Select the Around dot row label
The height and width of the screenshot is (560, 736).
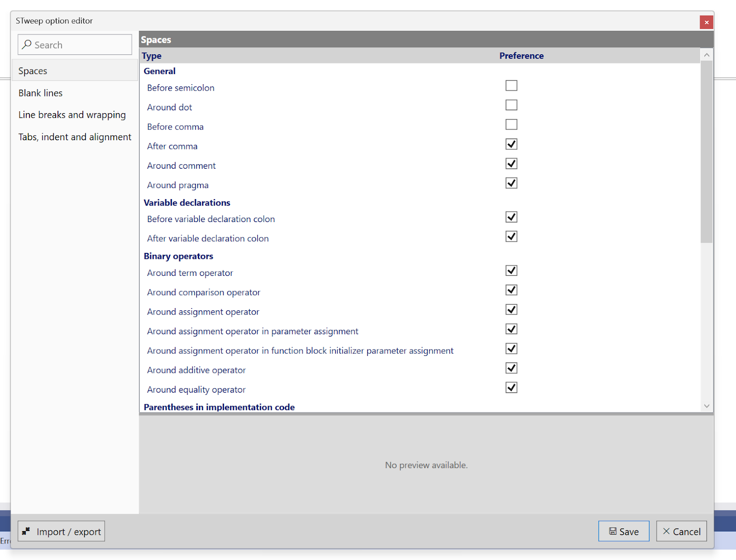point(169,107)
